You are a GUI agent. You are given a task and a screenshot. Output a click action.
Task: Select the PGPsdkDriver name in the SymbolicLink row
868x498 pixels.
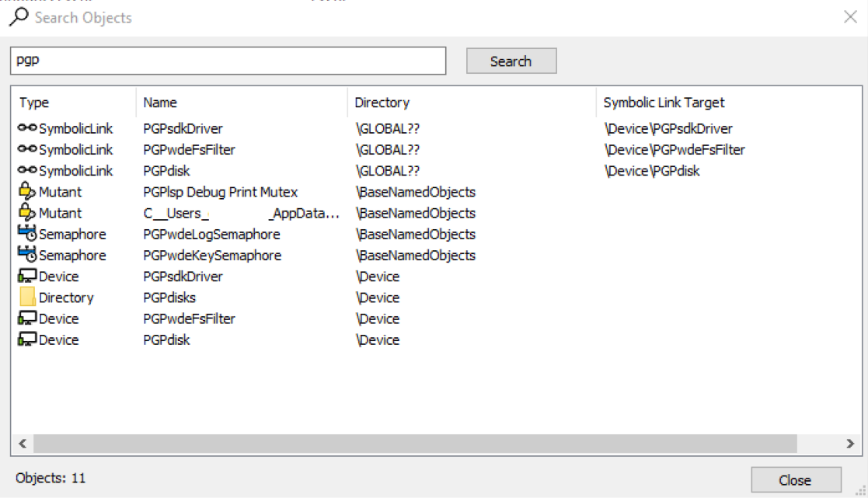pos(183,128)
